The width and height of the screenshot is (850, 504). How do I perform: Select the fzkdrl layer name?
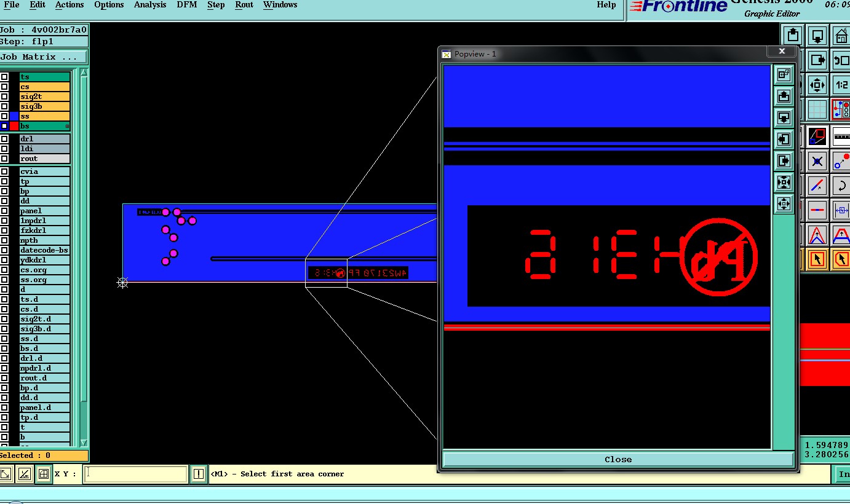pos(45,230)
